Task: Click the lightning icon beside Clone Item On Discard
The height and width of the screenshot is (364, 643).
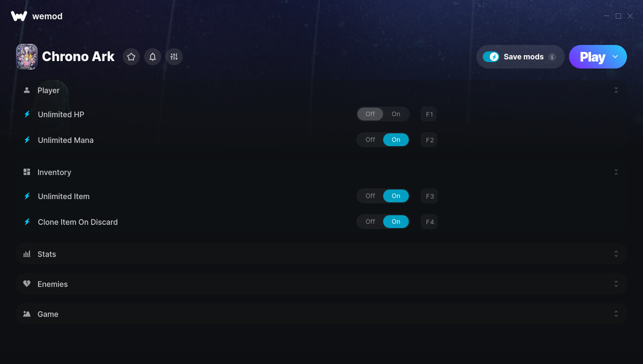Action: pyautogui.click(x=27, y=222)
